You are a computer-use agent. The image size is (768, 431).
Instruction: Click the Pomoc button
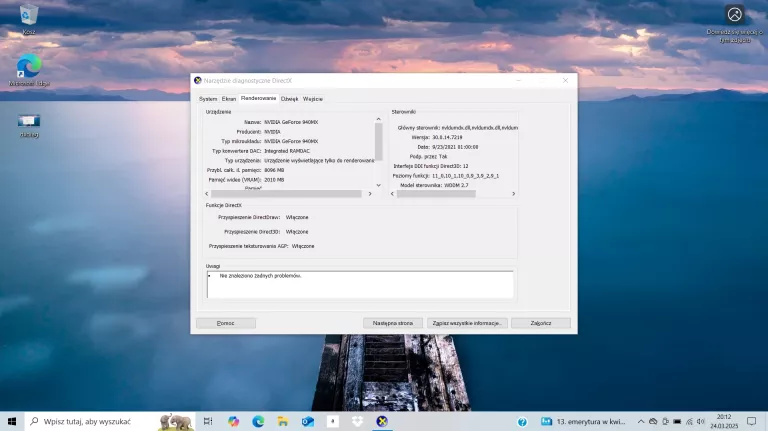coord(226,323)
